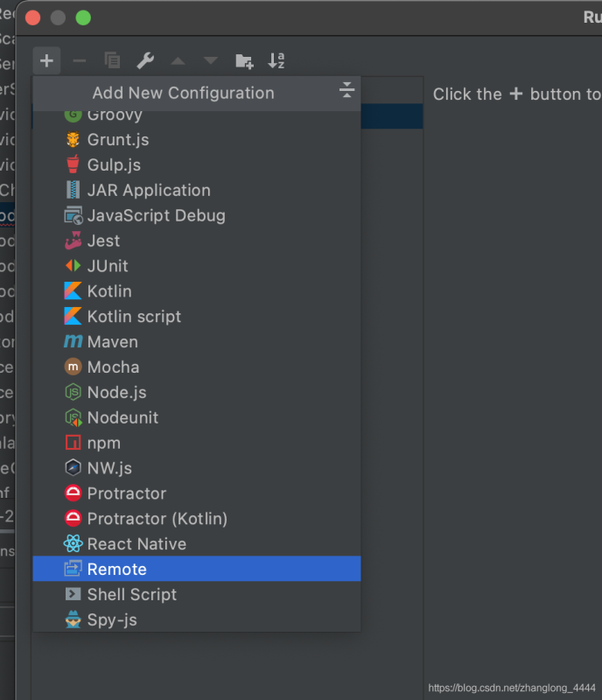Remove configuration with the minus button
Screen dimensions: 602x700
[x=80, y=60]
